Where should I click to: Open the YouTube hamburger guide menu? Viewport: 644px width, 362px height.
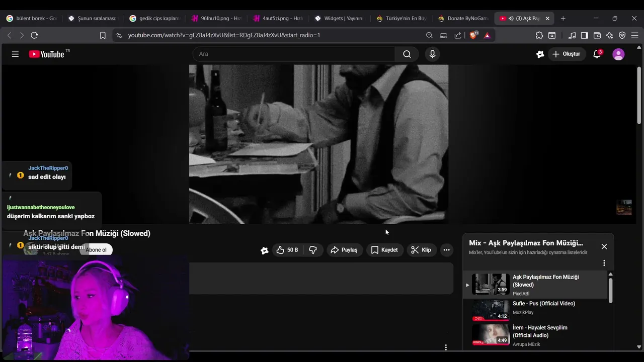[x=15, y=54]
